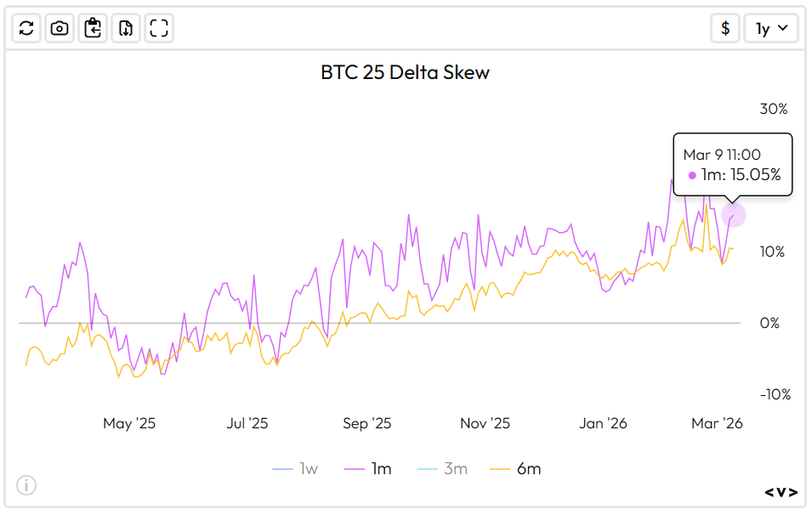Click the clipboard copy icon
The height and width of the screenshot is (515, 812).
click(x=93, y=28)
